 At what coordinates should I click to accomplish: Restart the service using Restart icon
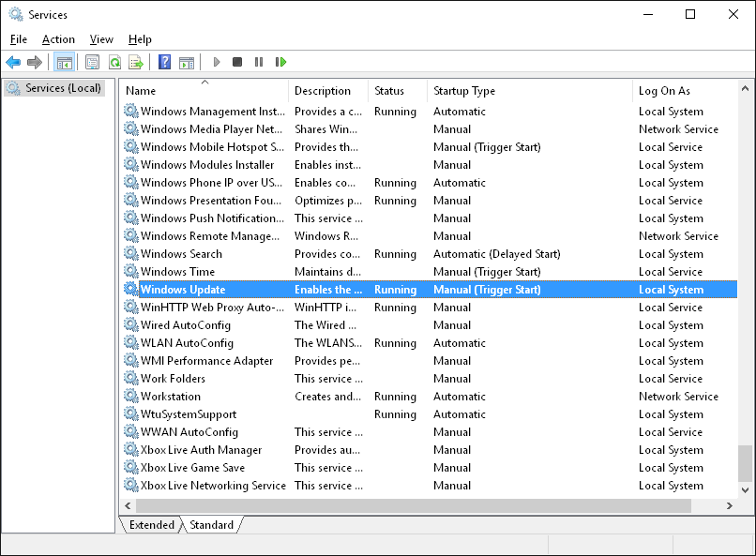point(280,62)
